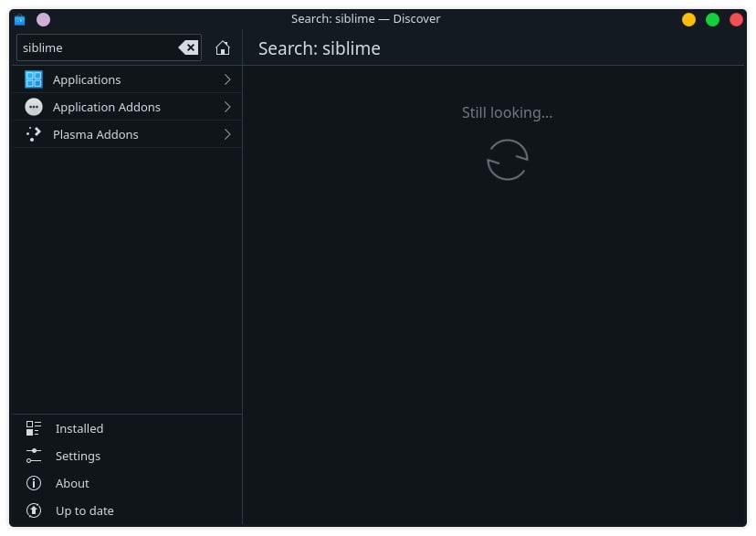The width and height of the screenshot is (756, 536).
Task: Click the Applications grid icon
Action: 34,79
